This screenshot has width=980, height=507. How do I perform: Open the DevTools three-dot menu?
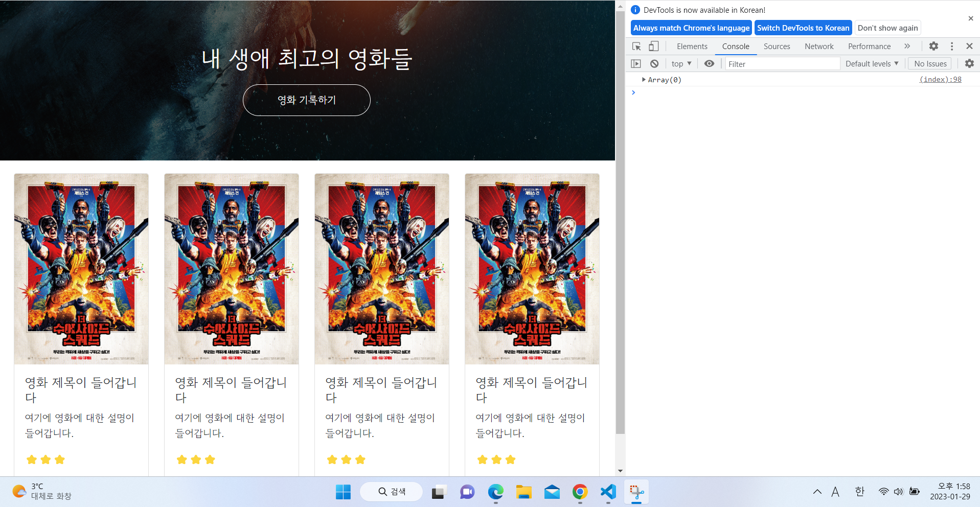pyautogui.click(x=951, y=46)
